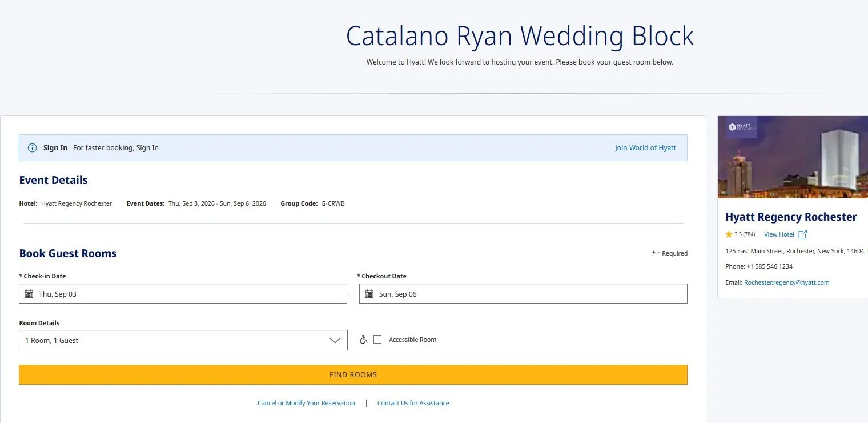Viewport: 868px width, 423px height.
Task: Click the calendar icon in Checkout Date field
Action: click(369, 294)
